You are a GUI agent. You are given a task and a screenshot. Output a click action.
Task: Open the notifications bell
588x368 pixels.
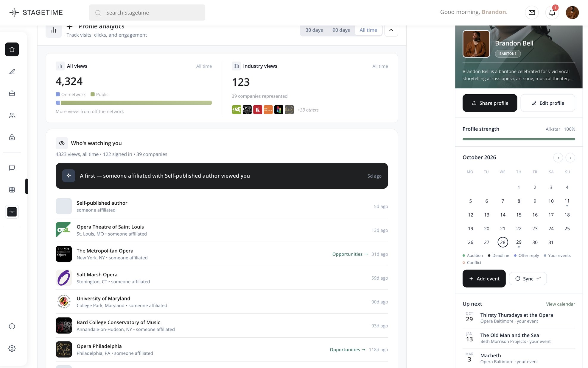tap(552, 12)
